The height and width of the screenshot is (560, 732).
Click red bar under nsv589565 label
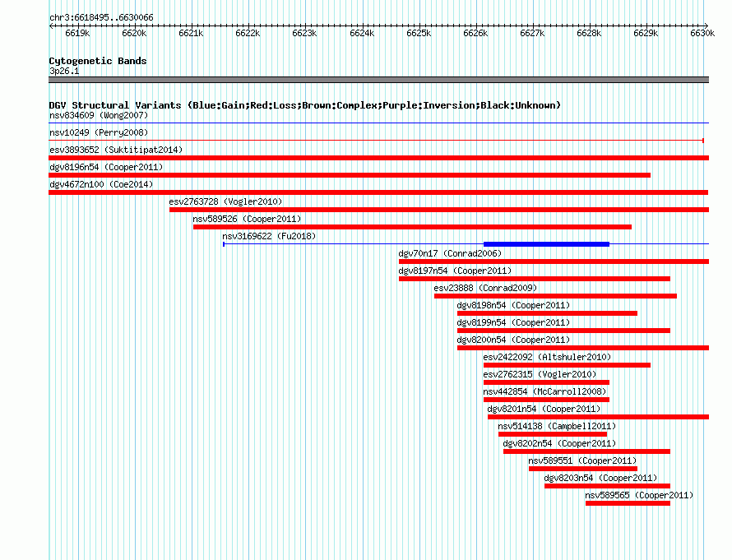(628, 503)
